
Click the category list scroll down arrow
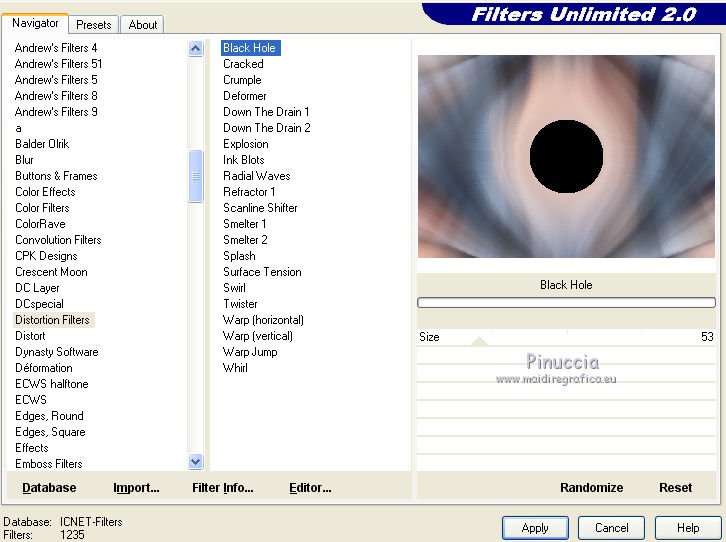coord(196,461)
